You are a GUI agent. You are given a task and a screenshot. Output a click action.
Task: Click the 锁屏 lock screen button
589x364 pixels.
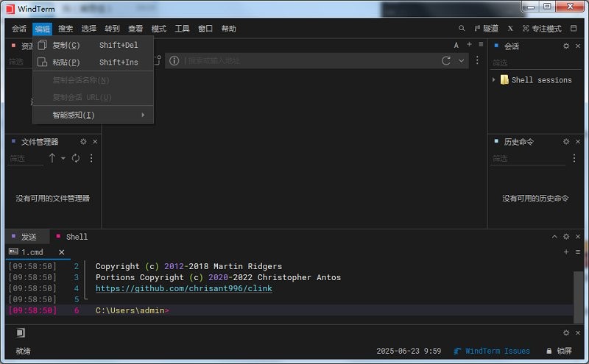point(559,351)
